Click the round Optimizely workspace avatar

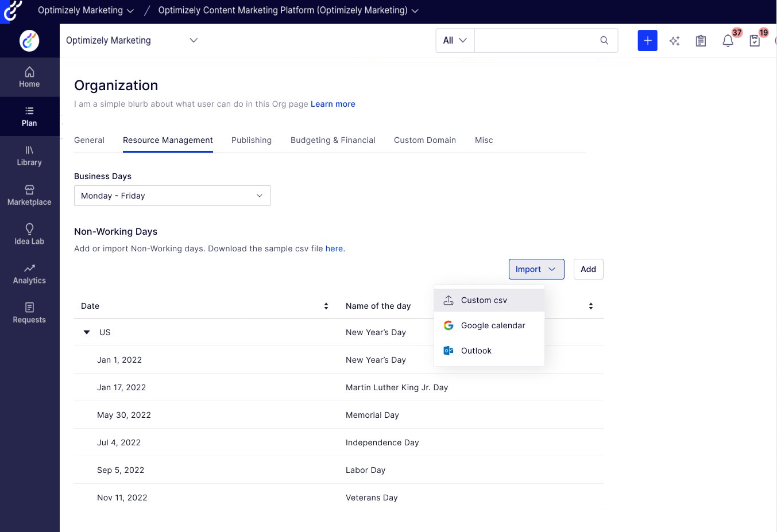tap(29, 41)
